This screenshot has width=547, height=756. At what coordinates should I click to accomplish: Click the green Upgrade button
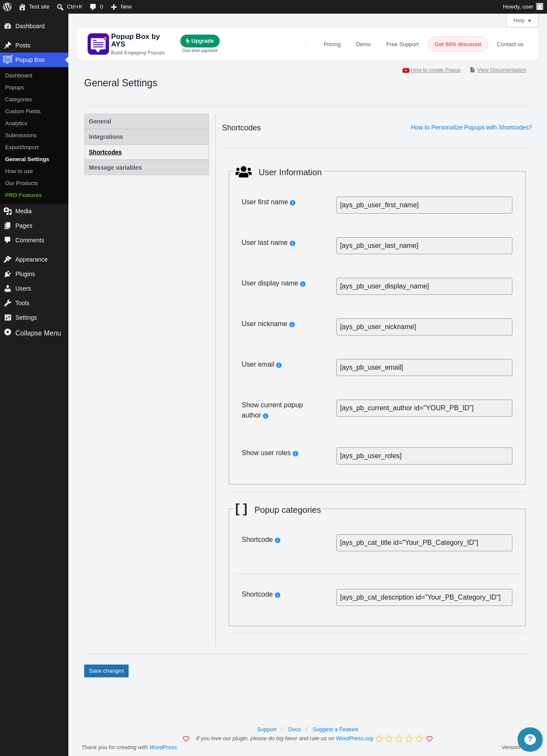pyautogui.click(x=200, y=41)
